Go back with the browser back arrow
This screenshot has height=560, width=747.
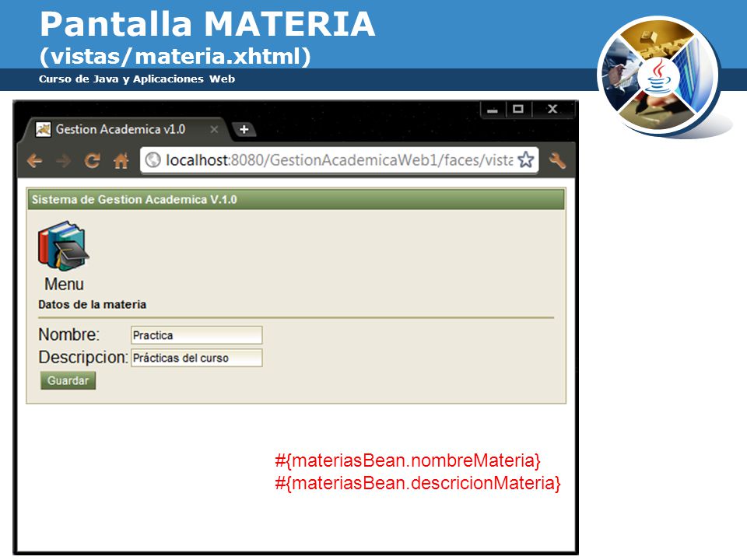coord(35,161)
